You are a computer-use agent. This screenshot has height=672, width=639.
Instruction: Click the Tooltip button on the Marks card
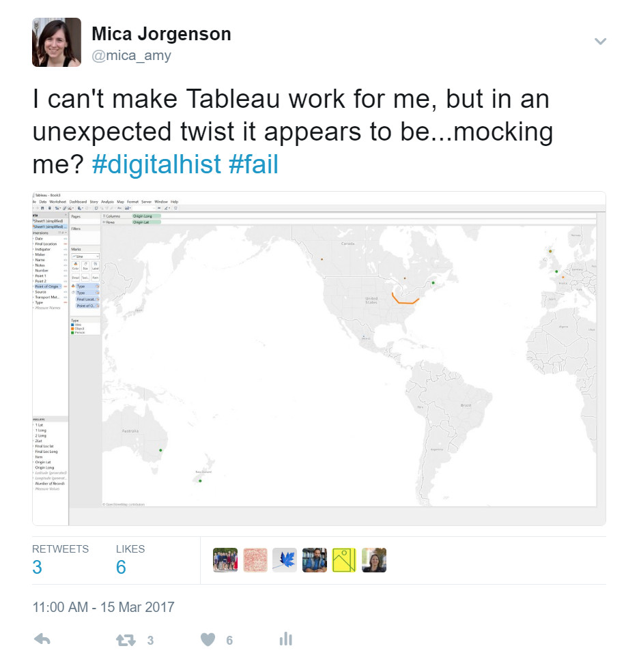85,278
